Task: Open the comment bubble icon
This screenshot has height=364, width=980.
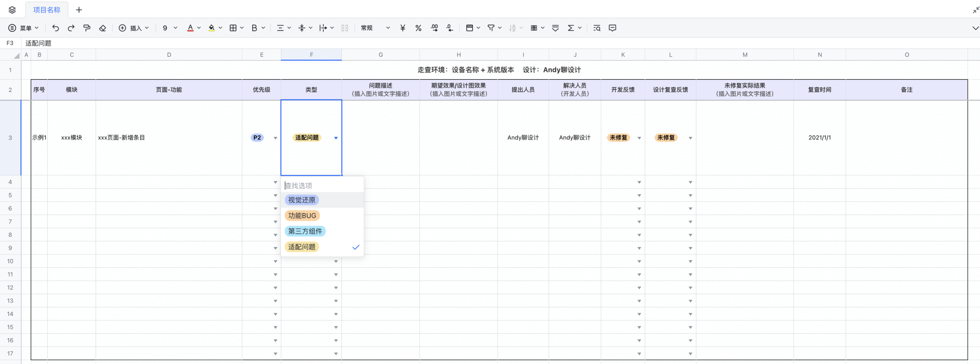Action: [x=612, y=28]
